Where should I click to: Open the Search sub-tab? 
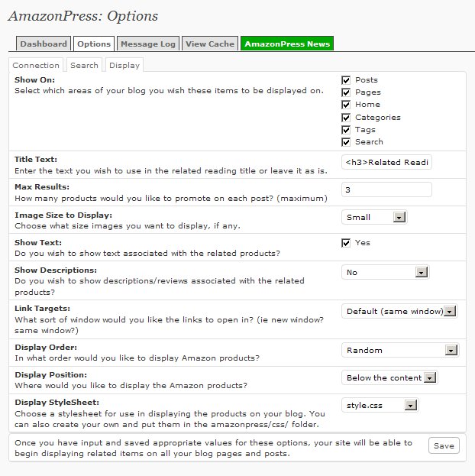[84, 65]
